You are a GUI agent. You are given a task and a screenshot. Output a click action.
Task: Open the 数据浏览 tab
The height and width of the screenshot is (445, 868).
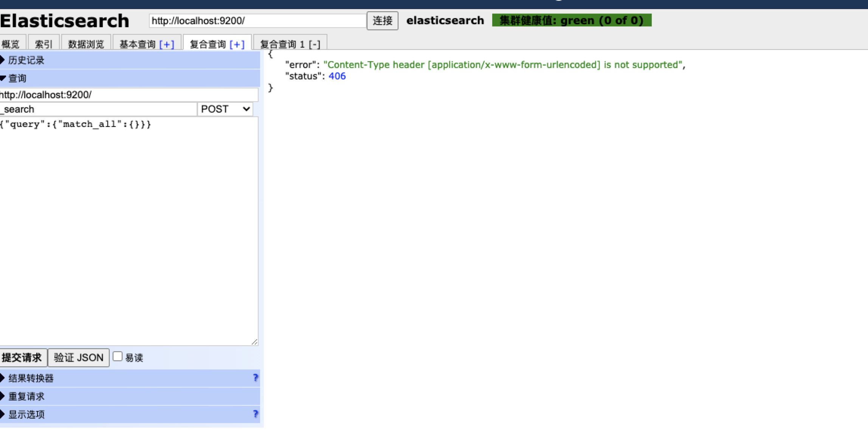(x=86, y=44)
